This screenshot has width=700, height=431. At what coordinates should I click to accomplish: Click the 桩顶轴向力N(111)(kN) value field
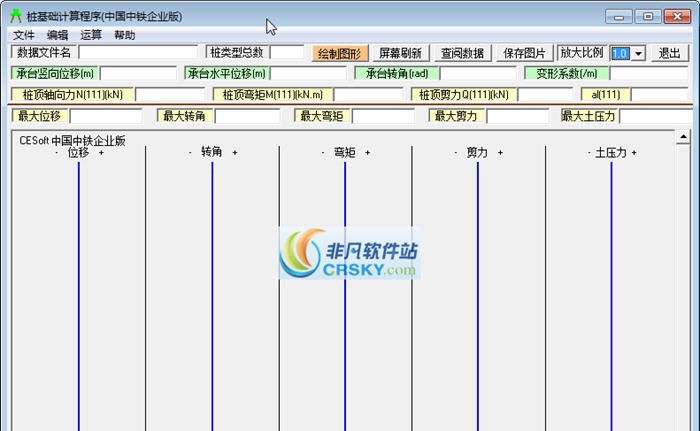tap(170, 94)
